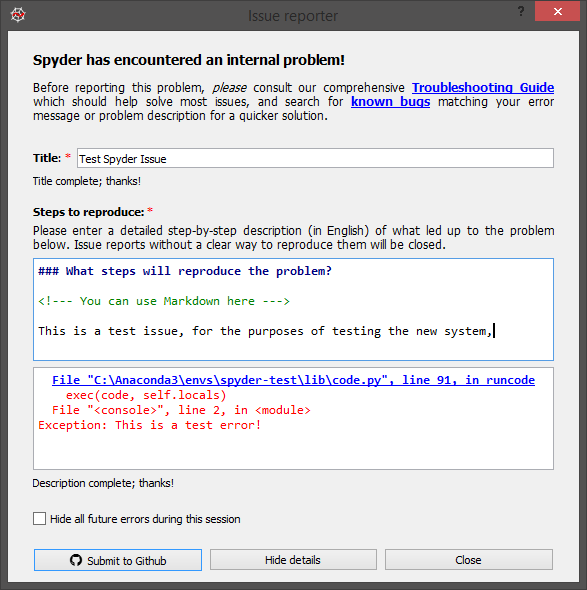The height and width of the screenshot is (590, 587).
Task: Click the Close button at bottom
Action: pos(468,560)
